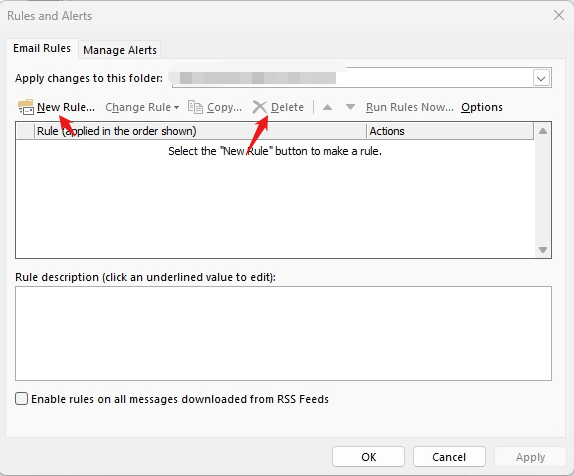574x476 pixels.
Task: Select the Email Rules tab
Action: pyautogui.click(x=42, y=48)
